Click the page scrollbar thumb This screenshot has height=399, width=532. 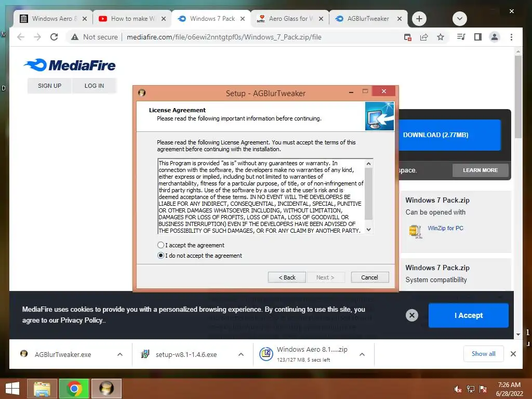pyautogui.click(x=518, y=97)
